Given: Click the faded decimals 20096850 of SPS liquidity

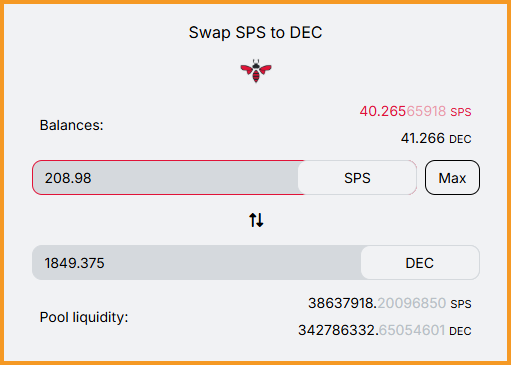Looking at the screenshot, I should pyautogui.click(x=412, y=303).
